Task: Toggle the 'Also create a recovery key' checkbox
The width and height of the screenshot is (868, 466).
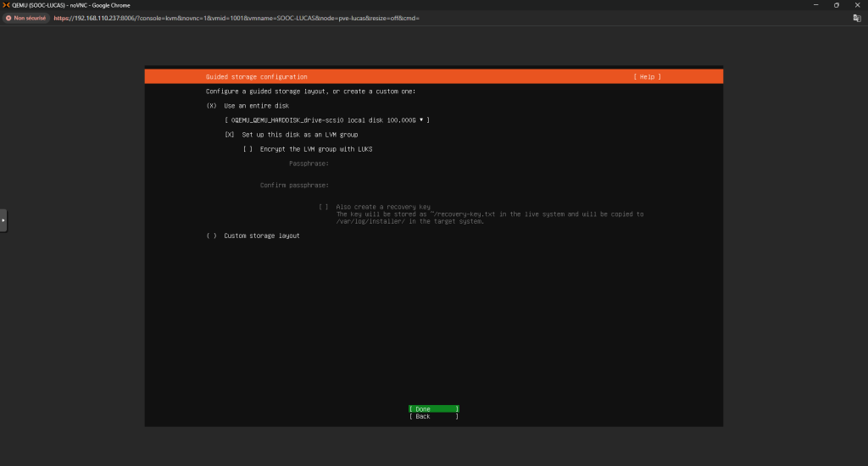Action: click(324, 207)
